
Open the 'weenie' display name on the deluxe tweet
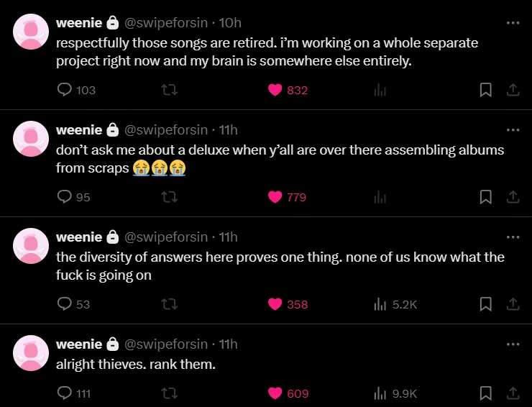click(x=79, y=129)
